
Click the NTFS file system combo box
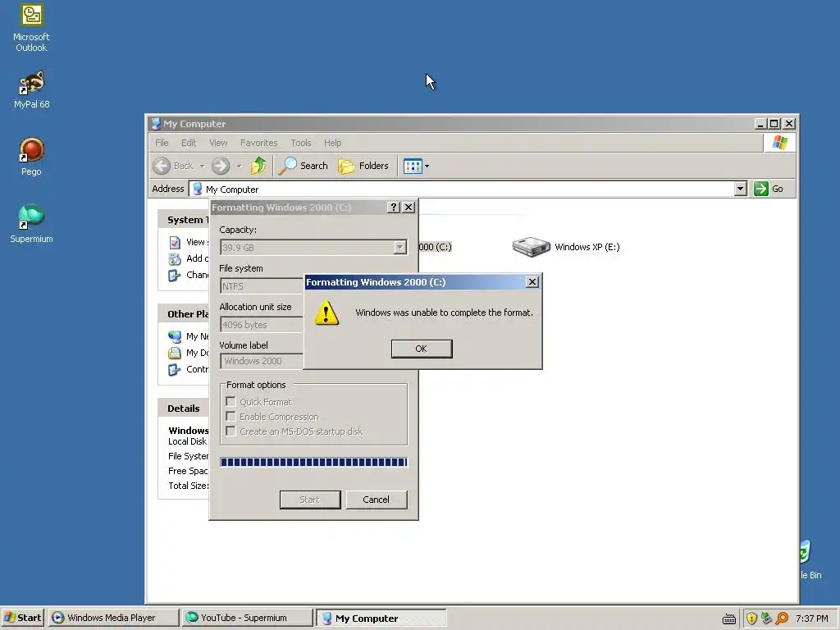262,286
